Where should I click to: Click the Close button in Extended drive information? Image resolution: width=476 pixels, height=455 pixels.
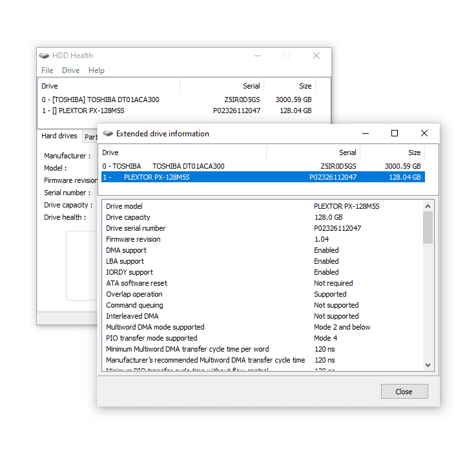click(x=404, y=391)
